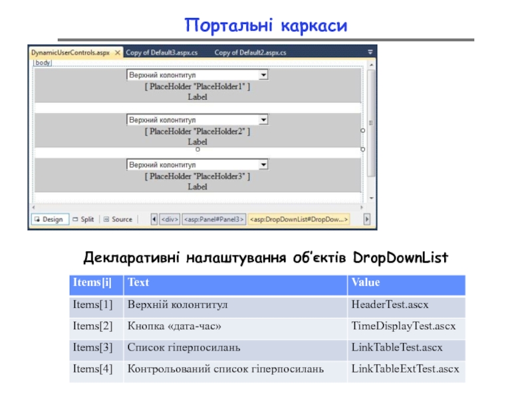Click the horizontal scrollbar right arrow

(x=362, y=207)
